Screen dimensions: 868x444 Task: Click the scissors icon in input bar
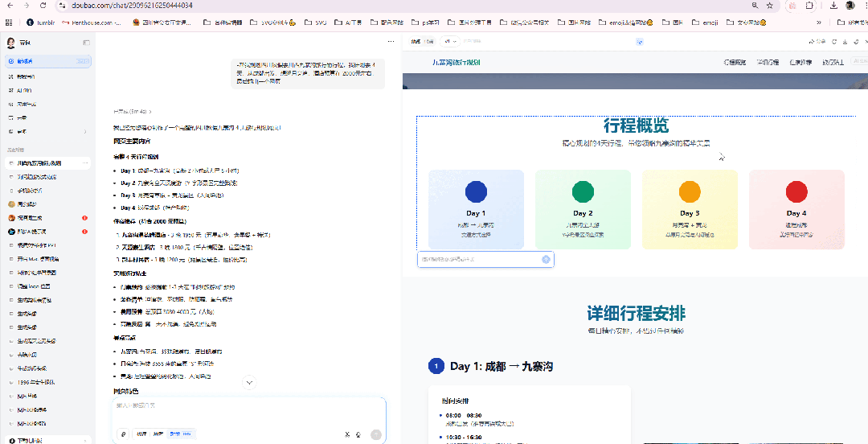pos(347,434)
